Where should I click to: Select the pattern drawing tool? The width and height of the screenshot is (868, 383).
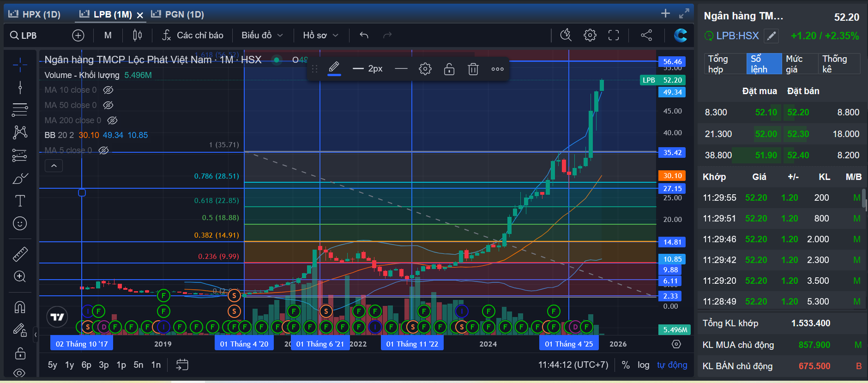(20, 132)
